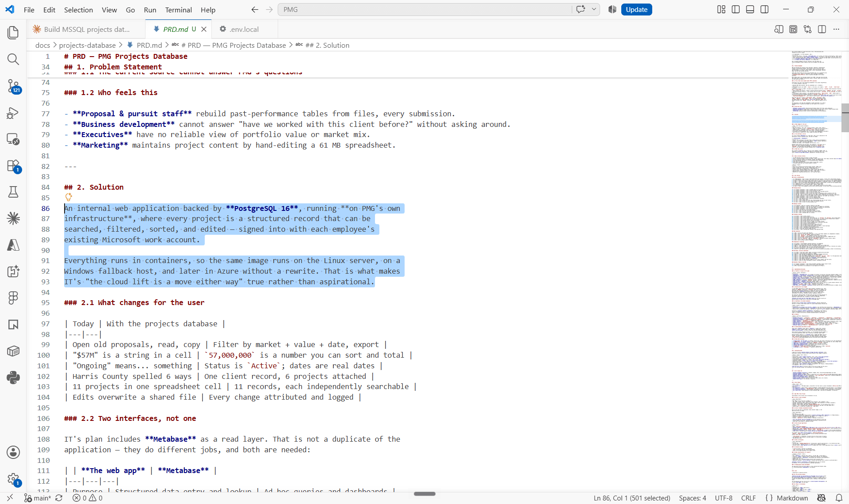The width and height of the screenshot is (849, 504).
Task: Open notifications bell
Action: click(x=839, y=498)
